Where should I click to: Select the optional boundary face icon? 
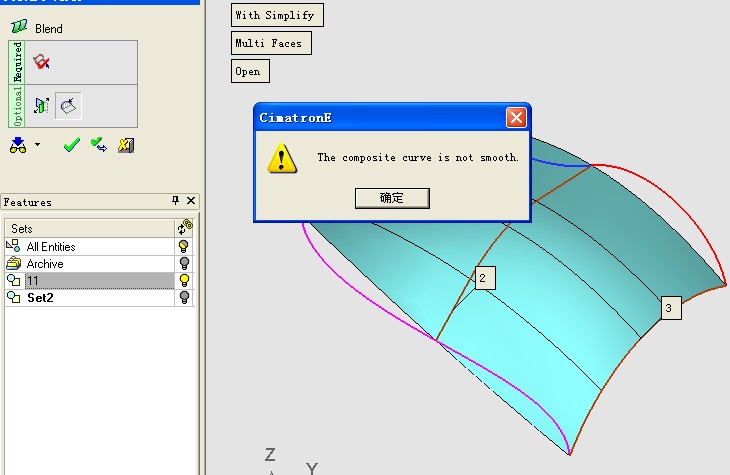coord(68,106)
